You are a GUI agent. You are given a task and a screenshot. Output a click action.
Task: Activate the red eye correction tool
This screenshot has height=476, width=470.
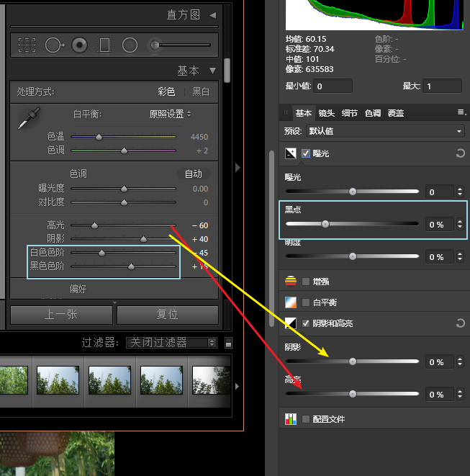(80, 45)
